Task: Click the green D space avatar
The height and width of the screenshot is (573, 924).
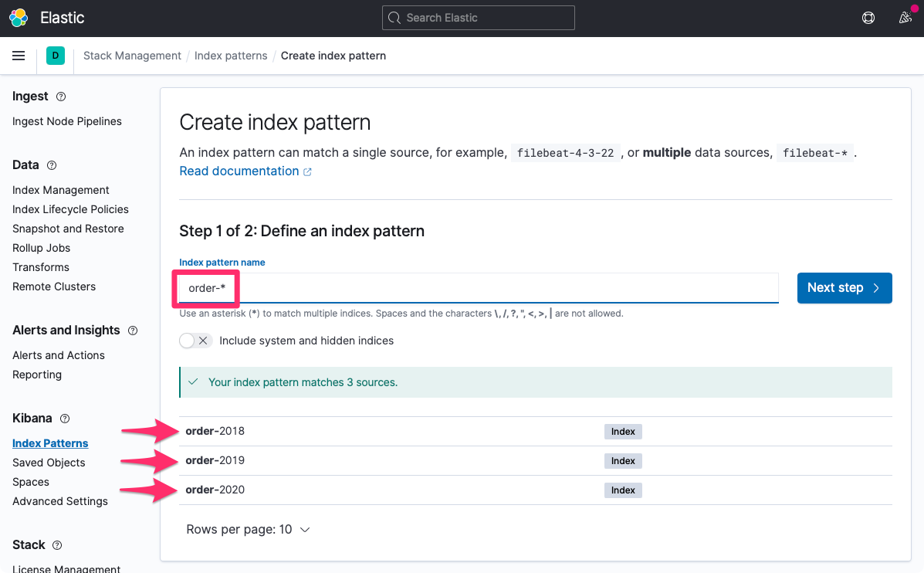Action: tap(55, 56)
